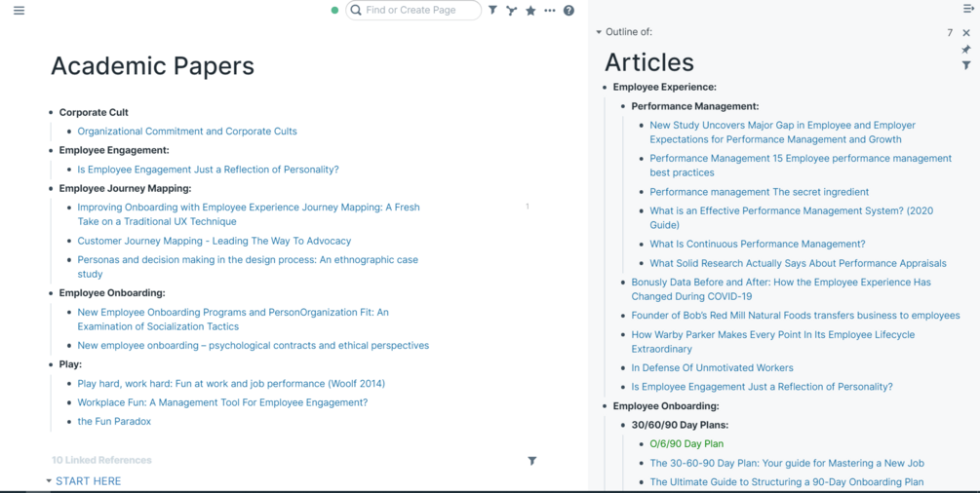Open 'Is Employee Engagement Just a Reflection' in main page
Image resolution: width=980 pixels, height=493 pixels.
tap(208, 170)
